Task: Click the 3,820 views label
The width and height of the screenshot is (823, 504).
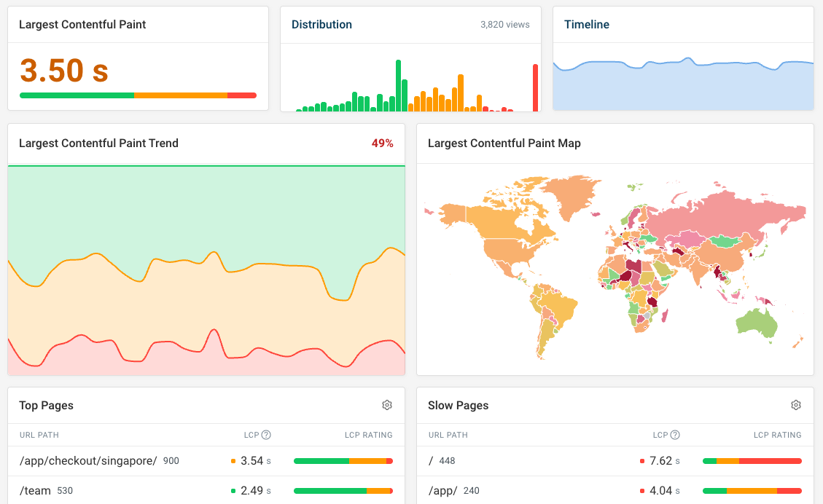Action: [504, 24]
